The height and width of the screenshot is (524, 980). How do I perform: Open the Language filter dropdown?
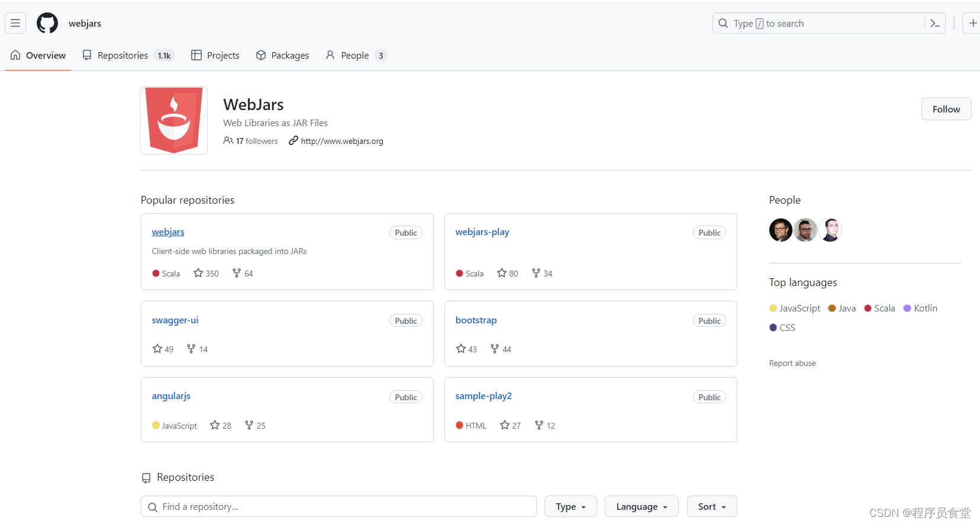pos(641,506)
